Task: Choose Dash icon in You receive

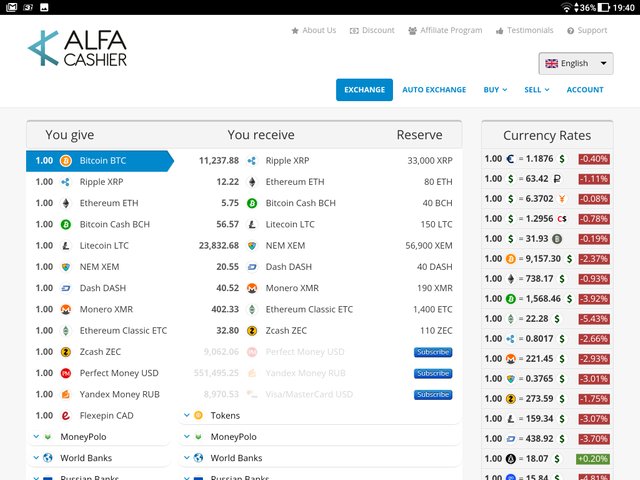Action: 252,267
